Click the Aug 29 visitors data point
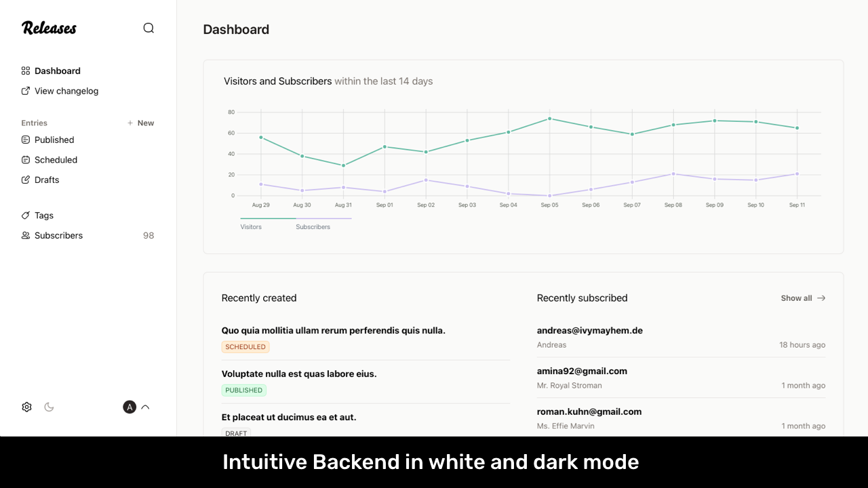This screenshot has width=868, height=488. coord(261,138)
